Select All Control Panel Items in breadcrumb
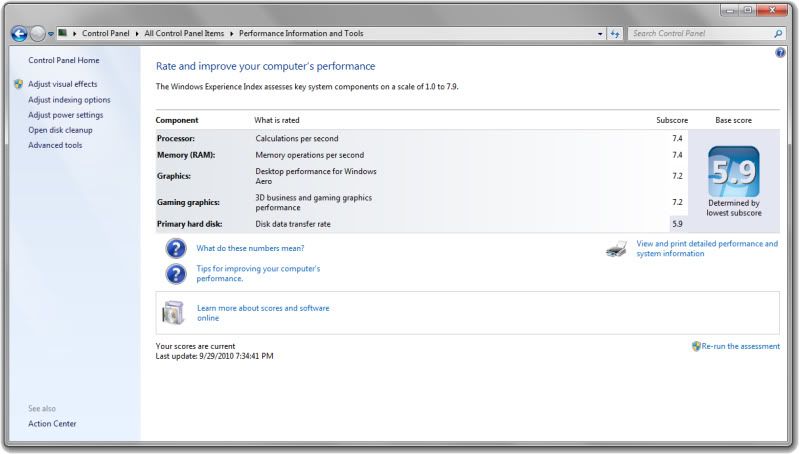This screenshot has height=454, width=799. point(185,33)
